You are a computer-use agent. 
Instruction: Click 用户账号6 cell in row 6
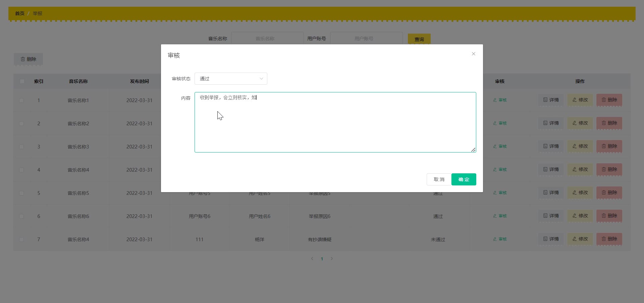pyautogui.click(x=200, y=216)
